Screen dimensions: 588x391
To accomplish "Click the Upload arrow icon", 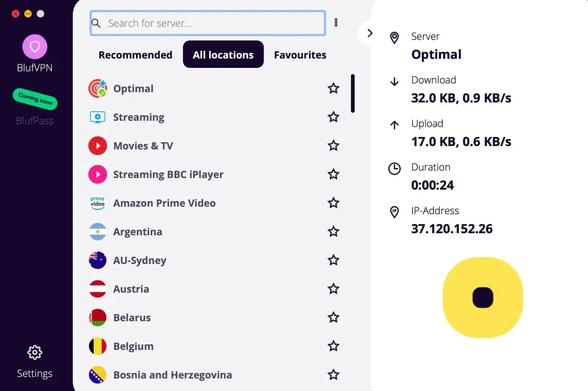I will click(x=394, y=125).
